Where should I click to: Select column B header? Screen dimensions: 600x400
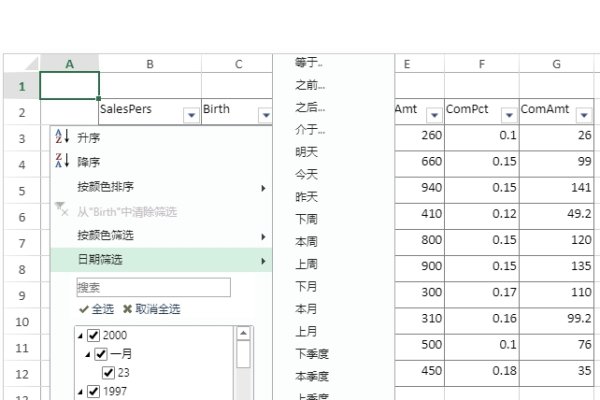coord(150,64)
